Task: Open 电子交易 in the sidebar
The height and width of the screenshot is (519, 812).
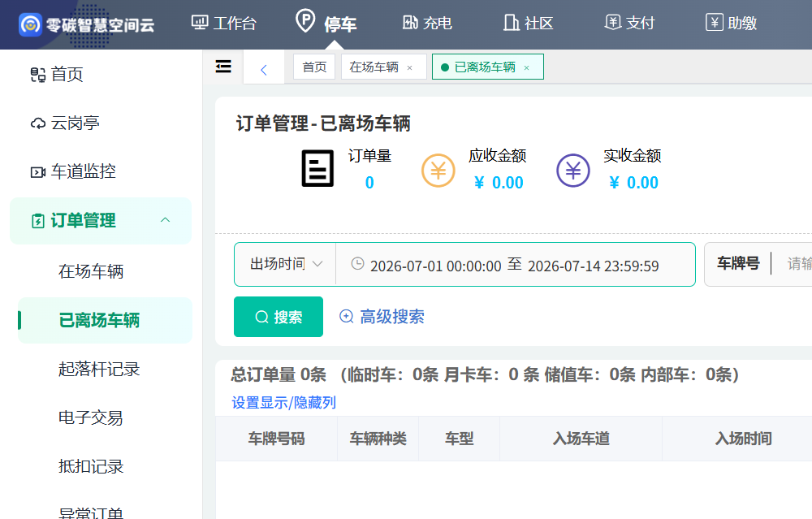Action: 91,417
